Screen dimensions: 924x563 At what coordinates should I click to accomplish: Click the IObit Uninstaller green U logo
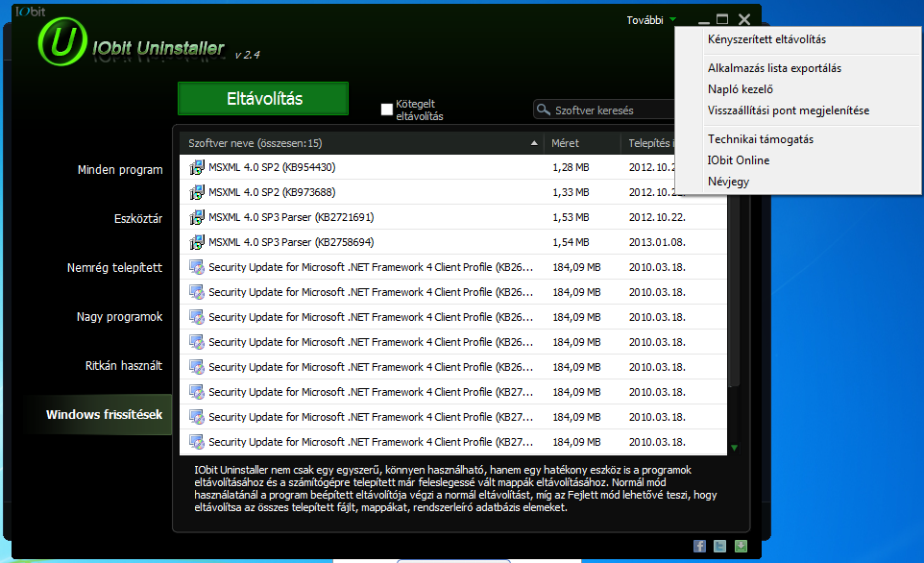tap(61, 42)
